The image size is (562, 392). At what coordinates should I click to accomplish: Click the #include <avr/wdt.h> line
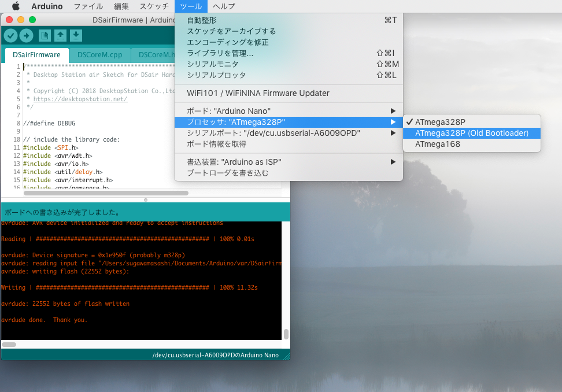(57, 156)
